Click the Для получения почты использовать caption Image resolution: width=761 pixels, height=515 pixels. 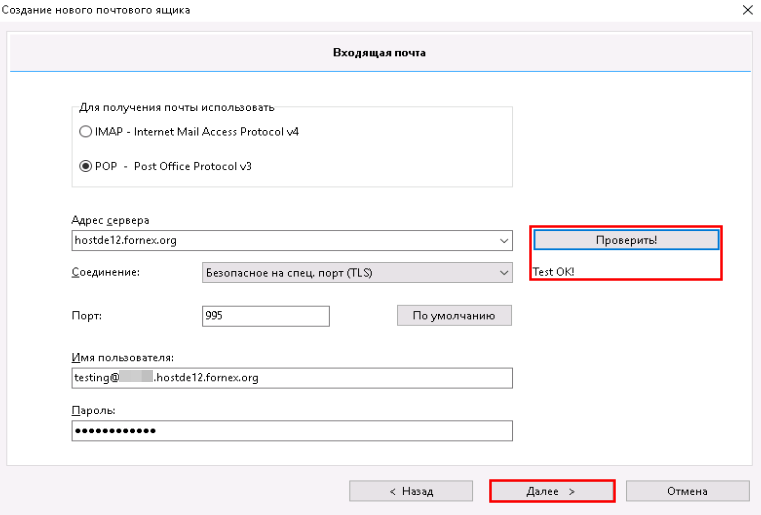pos(176,107)
